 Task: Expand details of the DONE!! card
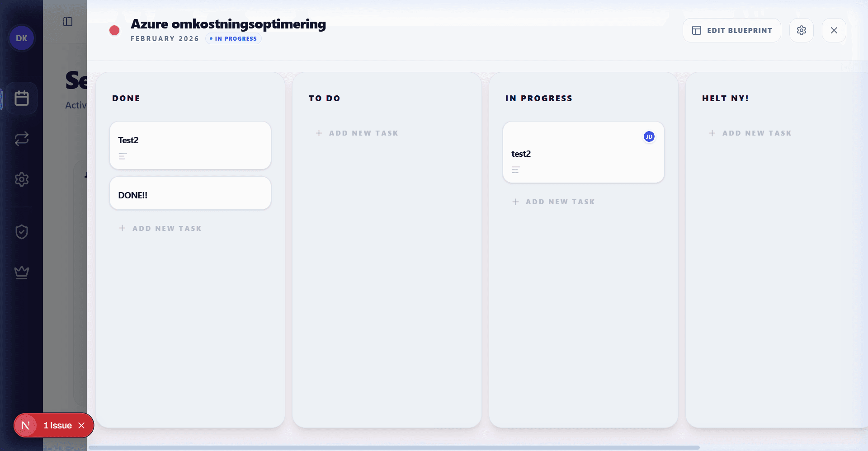pos(190,195)
